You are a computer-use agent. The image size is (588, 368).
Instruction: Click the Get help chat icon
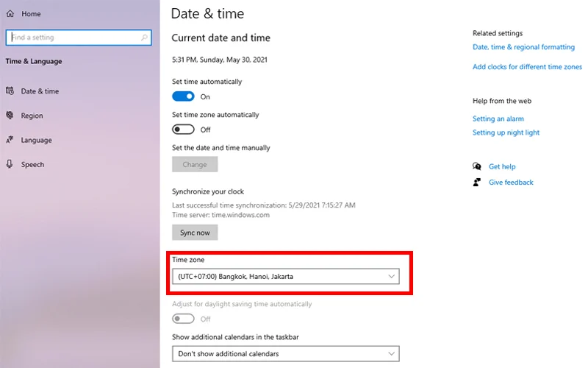pos(478,166)
